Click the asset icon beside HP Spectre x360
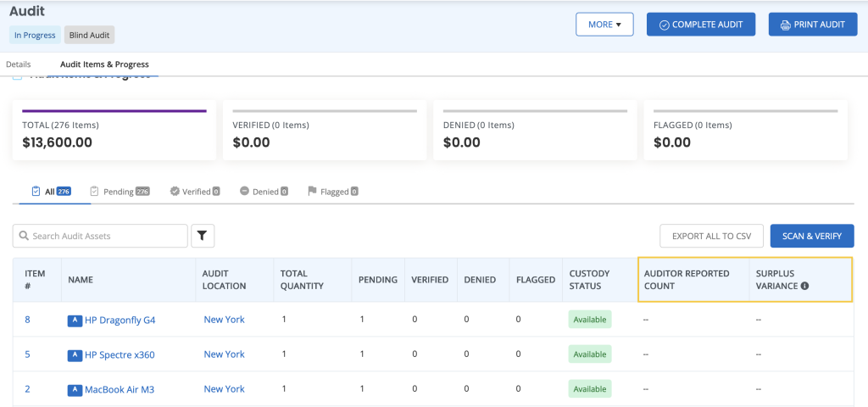The image size is (868, 407). pyautogui.click(x=75, y=355)
